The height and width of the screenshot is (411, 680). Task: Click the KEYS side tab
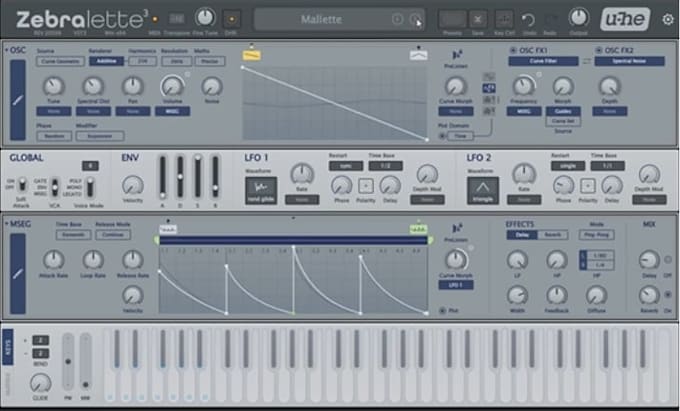8,347
